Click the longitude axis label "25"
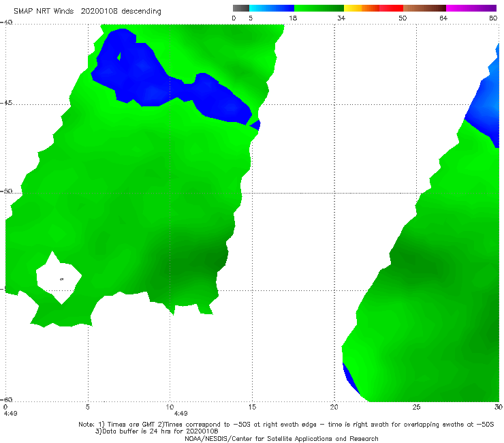 click(416, 407)
